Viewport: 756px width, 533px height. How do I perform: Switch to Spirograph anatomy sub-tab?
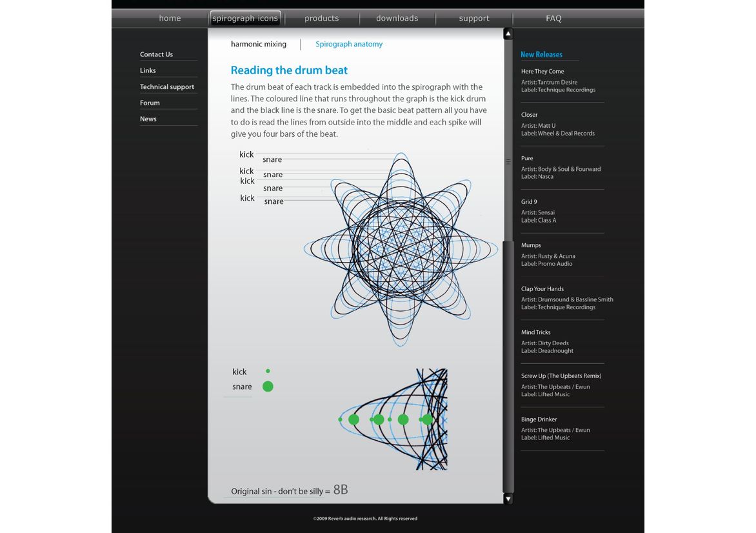click(x=349, y=45)
